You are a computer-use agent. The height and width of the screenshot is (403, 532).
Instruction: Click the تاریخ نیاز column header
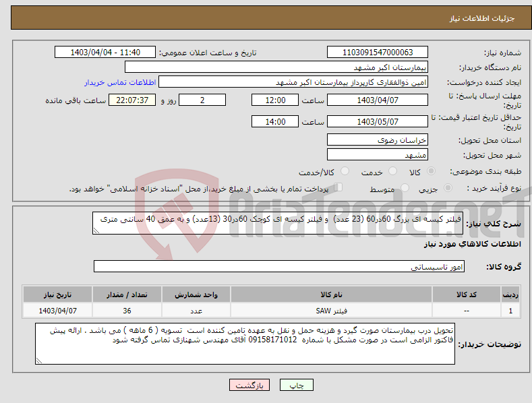tap(58, 294)
